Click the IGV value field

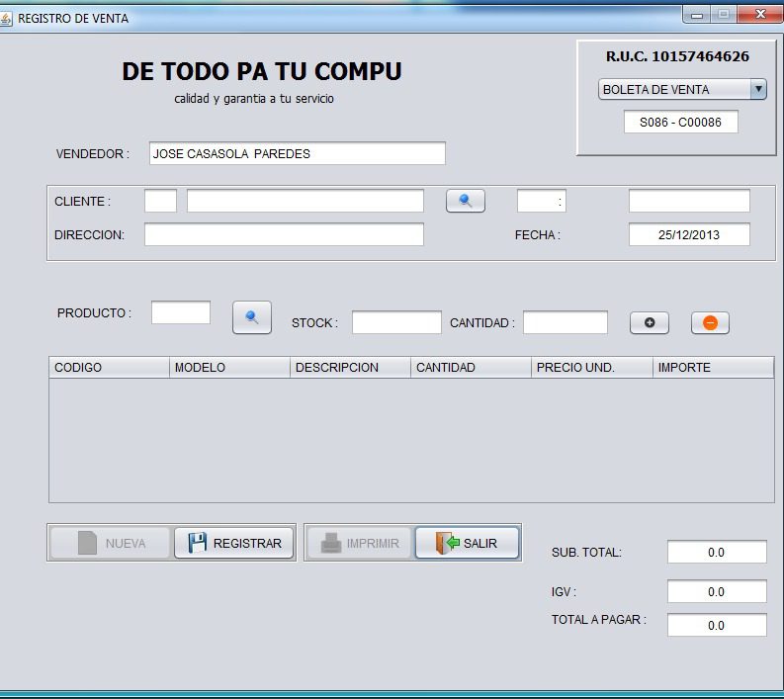[717, 591]
